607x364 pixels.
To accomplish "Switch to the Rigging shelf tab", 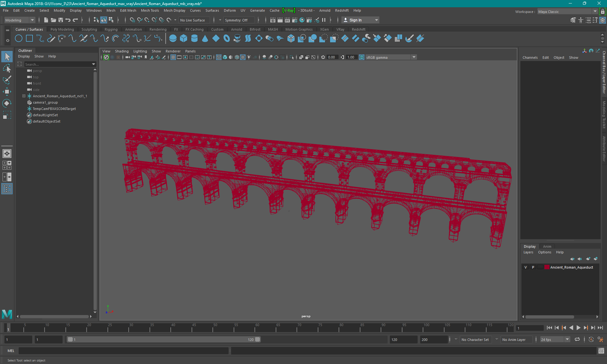I will 111,29.
